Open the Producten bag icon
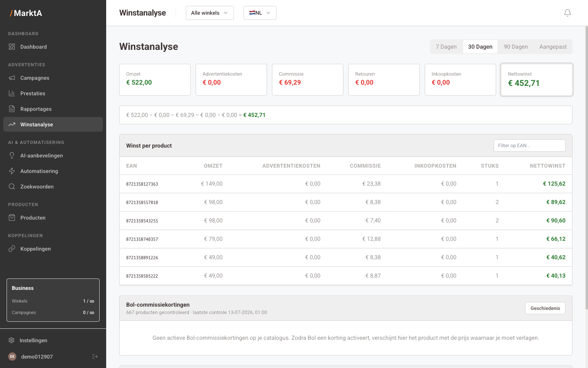 point(12,218)
